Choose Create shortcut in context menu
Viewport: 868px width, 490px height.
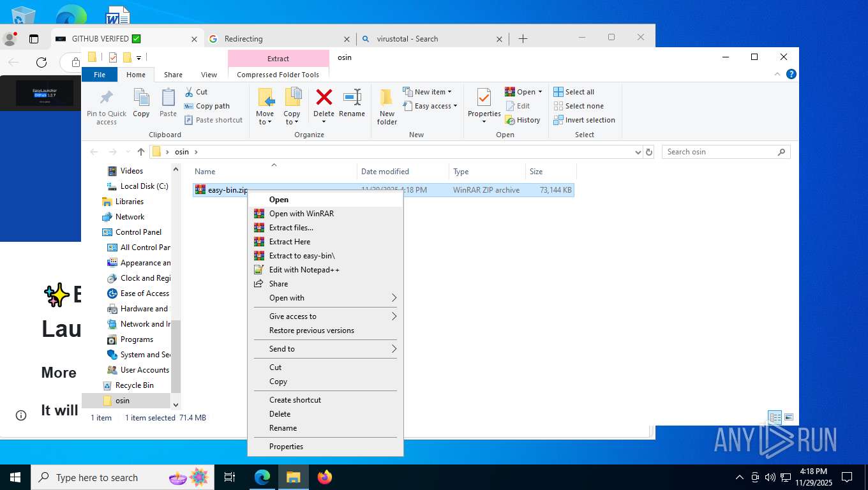click(x=325, y=400)
